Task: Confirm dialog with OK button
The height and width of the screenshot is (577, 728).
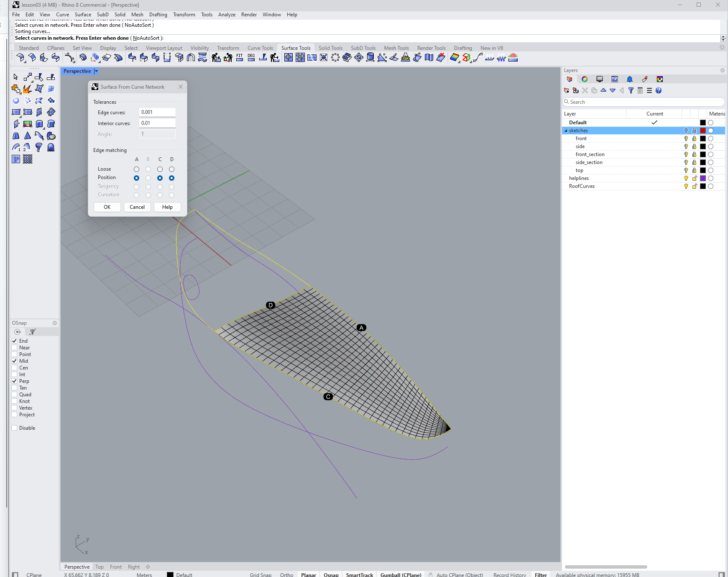Action: click(x=107, y=207)
